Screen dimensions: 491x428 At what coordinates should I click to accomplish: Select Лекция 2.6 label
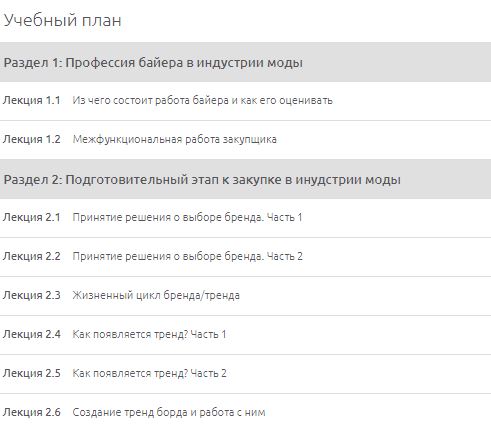click(32, 412)
